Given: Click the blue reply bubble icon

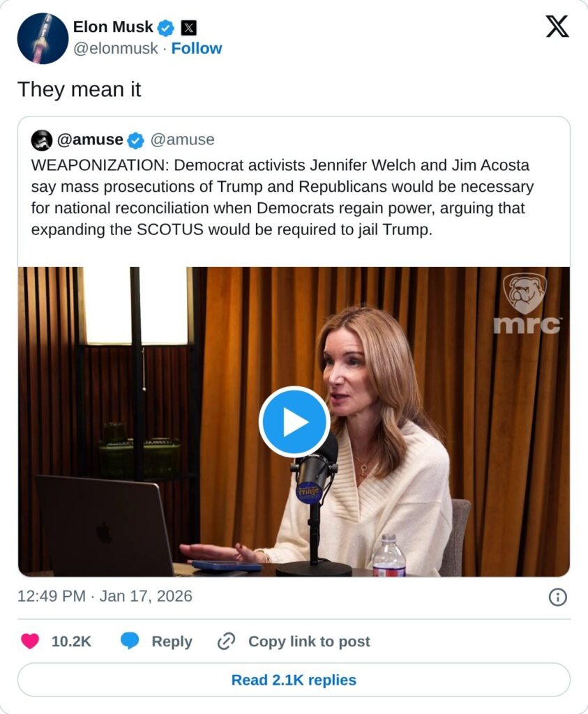Looking at the screenshot, I should coord(130,641).
